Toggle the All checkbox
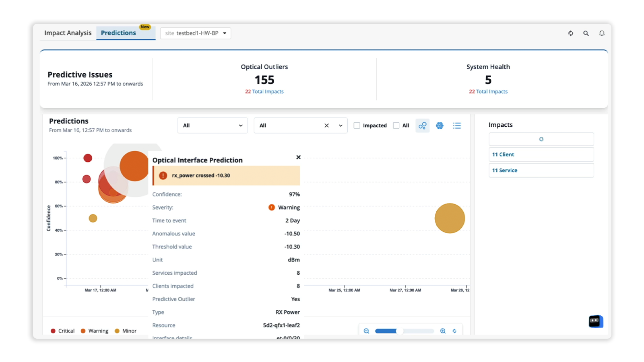Viewport: 644px width, 362px height. coord(396,125)
